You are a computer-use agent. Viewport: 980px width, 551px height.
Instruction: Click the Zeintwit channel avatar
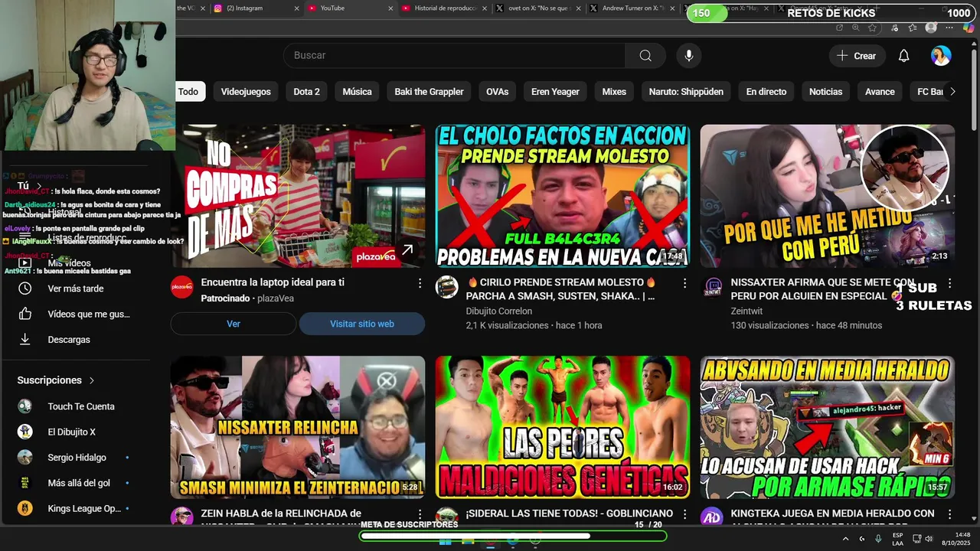click(712, 287)
